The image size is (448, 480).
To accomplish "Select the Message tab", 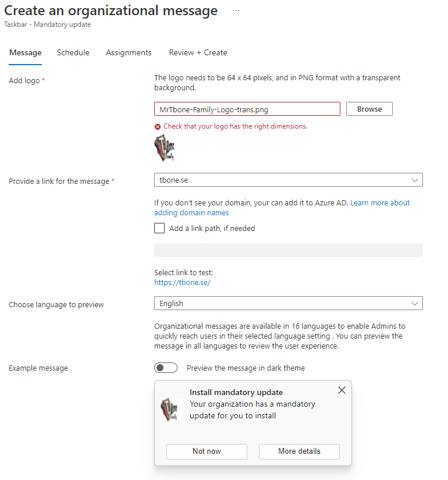I will pos(25,52).
